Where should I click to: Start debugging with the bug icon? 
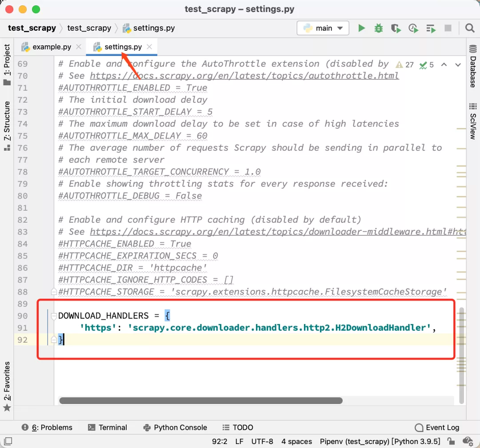coord(379,28)
